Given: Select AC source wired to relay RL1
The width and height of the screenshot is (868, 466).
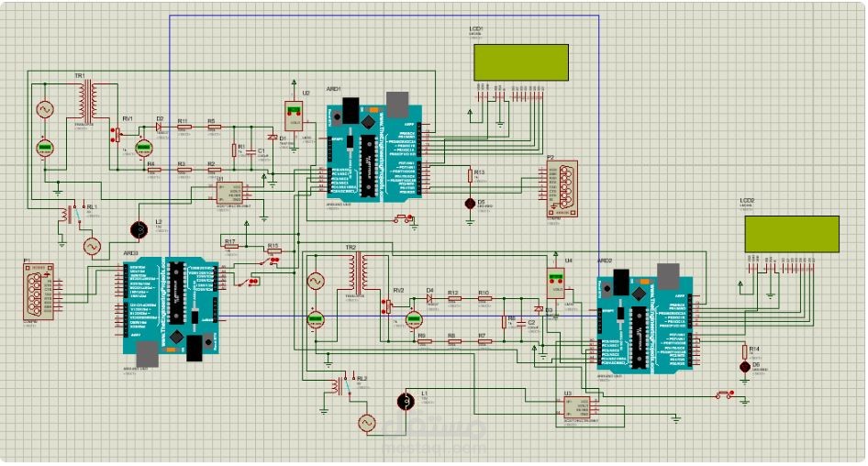Looking at the screenshot, I should pyautogui.click(x=92, y=246).
